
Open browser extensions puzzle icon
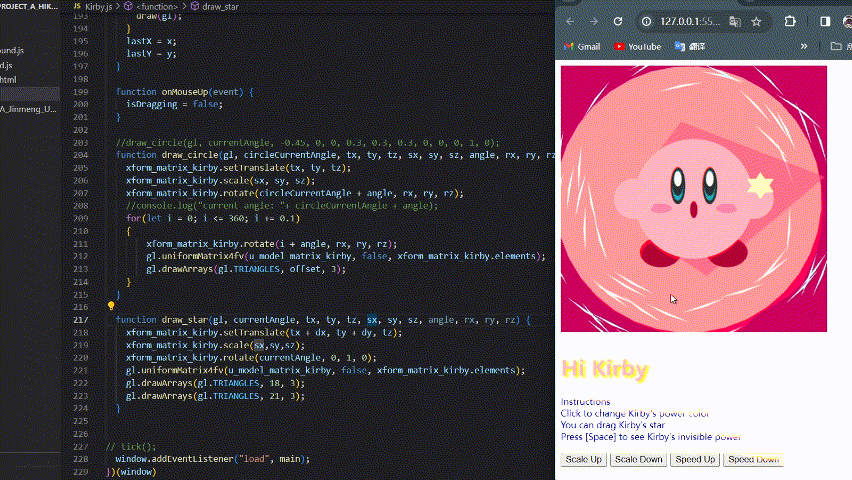(x=790, y=22)
